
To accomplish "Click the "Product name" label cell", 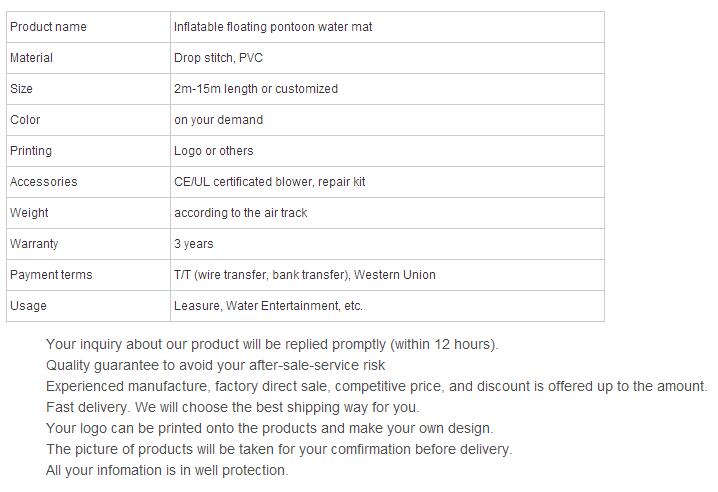I will click(48, 27).
